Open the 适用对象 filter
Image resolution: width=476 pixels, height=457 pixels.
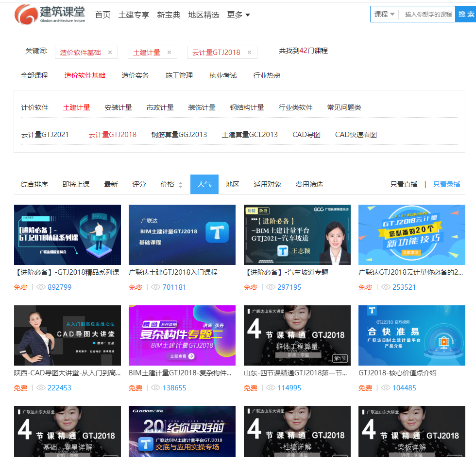(268, 184)
